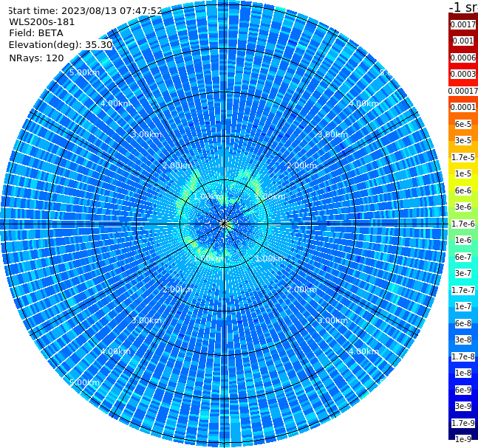Select the 1.7e-9 colorbar value
This screenshot has height=448, width=478.
pyautogui.click(x=463, y=423)
